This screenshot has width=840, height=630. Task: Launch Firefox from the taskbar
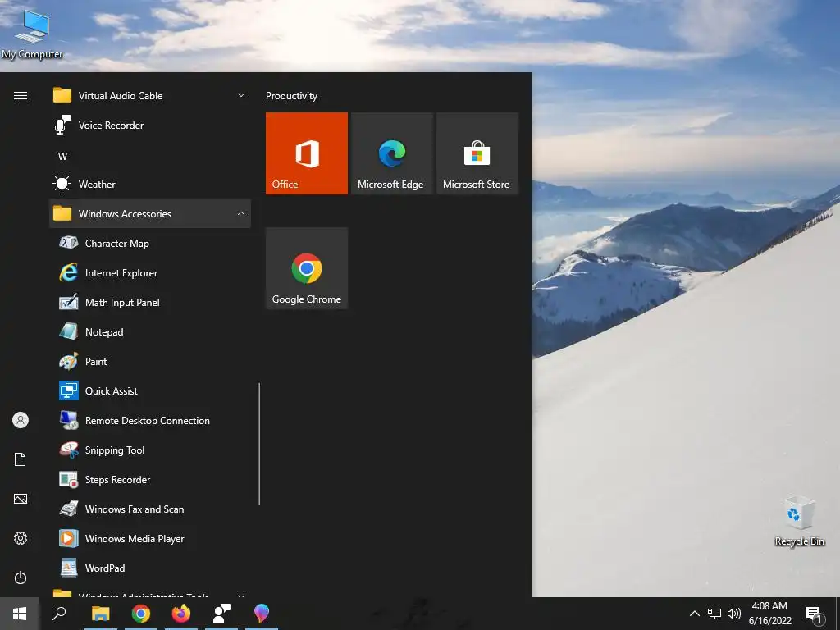point(181,614)
